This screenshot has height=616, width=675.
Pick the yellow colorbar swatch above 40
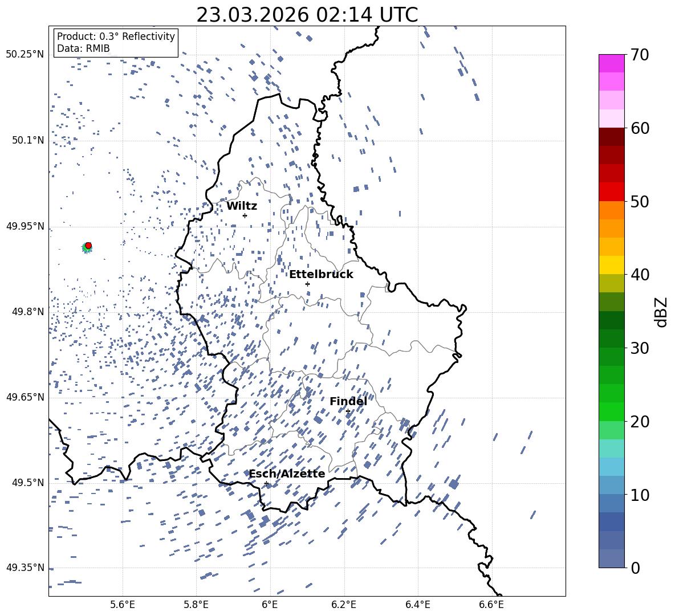coord(611,264)
